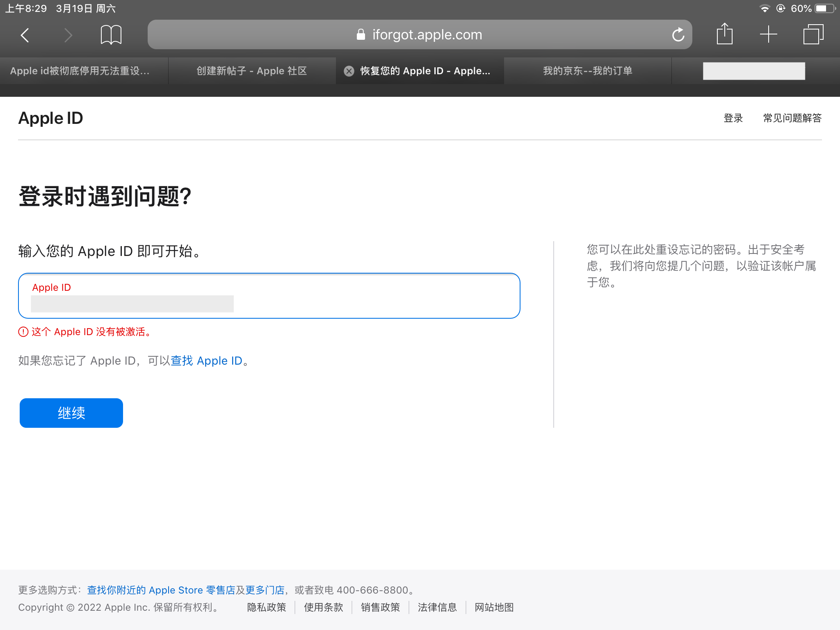Switch to 创建新帖子 - Apple 社区 tab
Screen dimensions: 840x630
(251, 71)
